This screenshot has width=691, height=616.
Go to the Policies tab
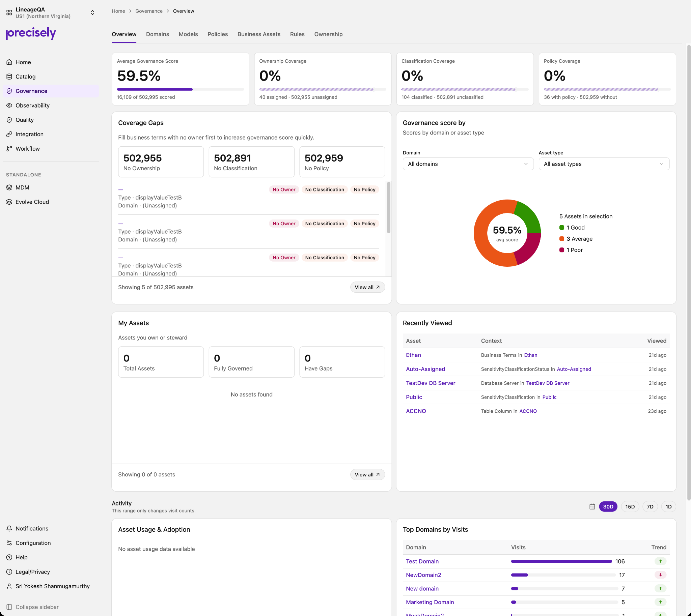click(x=218, y=34)
